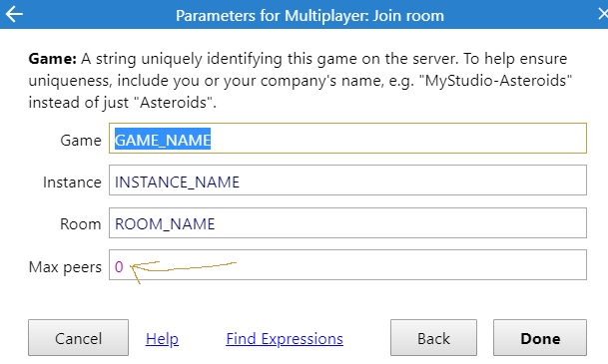Confirm parameters with the Done button

[x=540, y=338]
